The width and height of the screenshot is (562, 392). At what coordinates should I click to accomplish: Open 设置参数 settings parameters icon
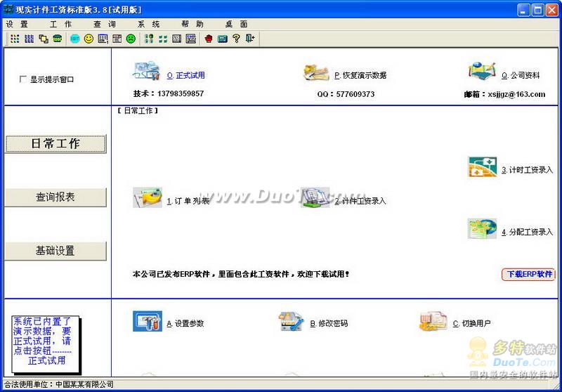tap(148, 321)
